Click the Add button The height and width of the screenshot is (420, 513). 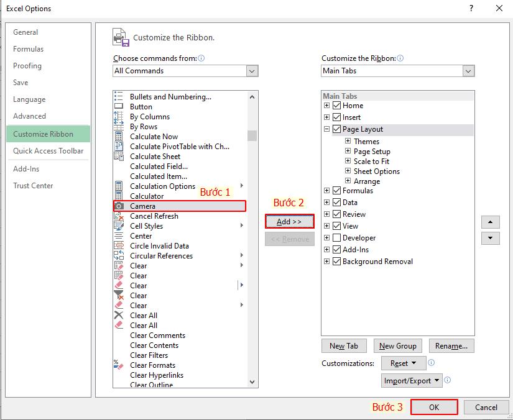tap(289, 221)
